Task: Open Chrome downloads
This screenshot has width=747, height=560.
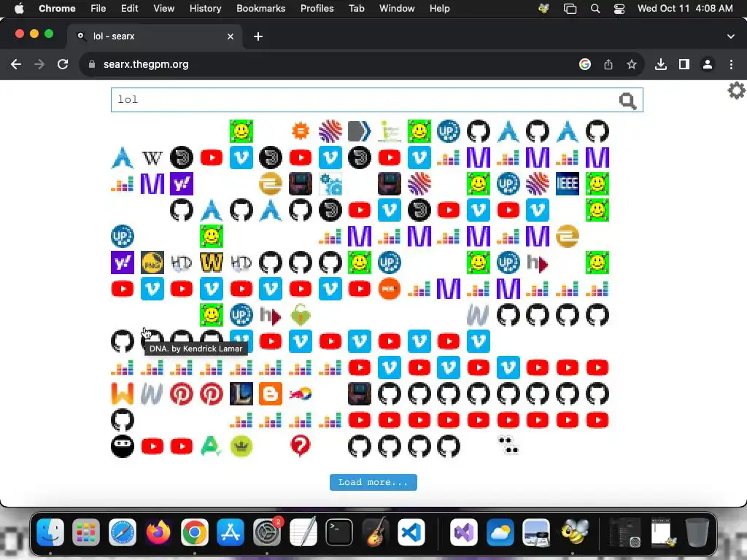Action: tap(661, 64)
